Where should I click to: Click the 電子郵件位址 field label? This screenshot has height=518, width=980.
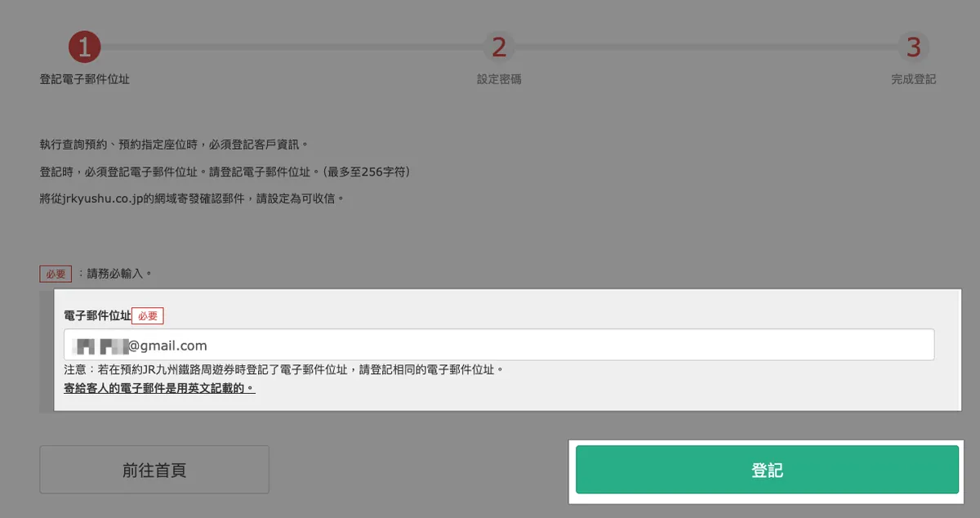coord(97,315)
